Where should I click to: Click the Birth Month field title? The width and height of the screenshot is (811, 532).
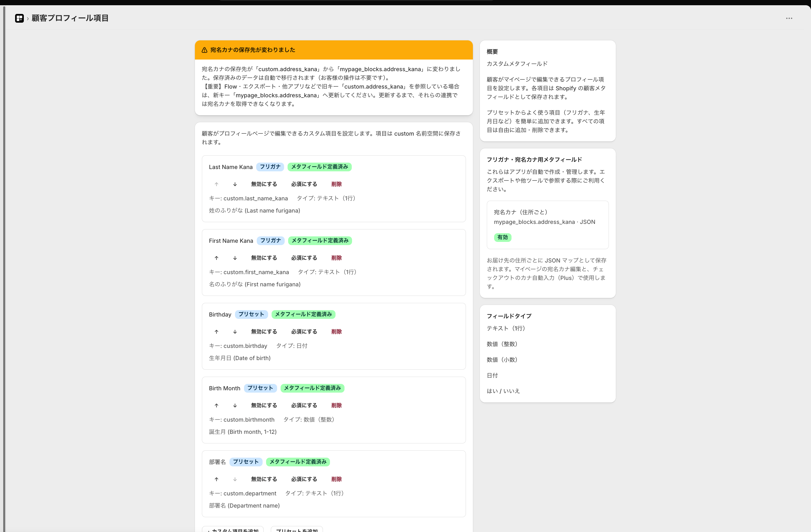coord(225,388)
